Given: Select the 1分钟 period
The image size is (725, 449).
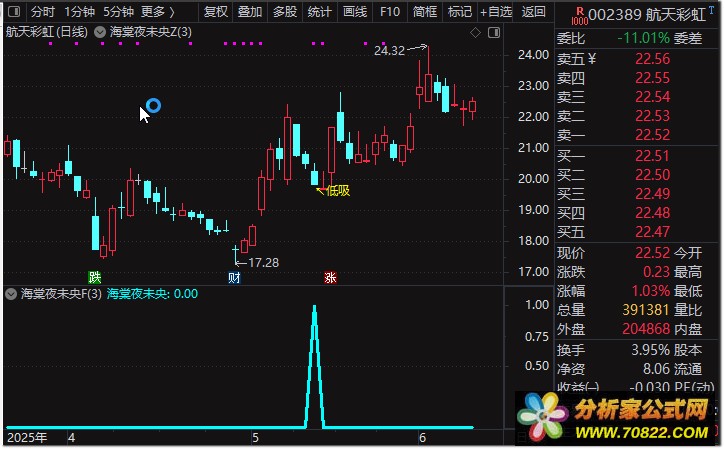Looking at the screenshot, I should tap(80, 12).
